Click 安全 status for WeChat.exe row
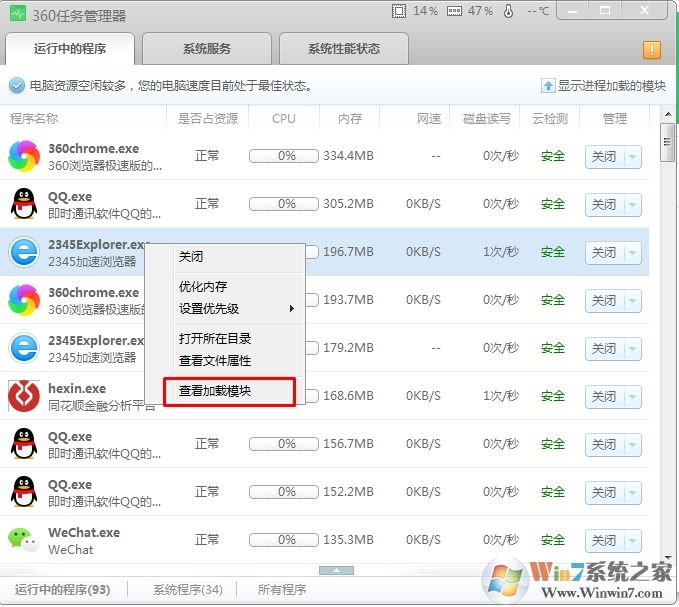This screenshot has width=679, height=607. point(553,540)
